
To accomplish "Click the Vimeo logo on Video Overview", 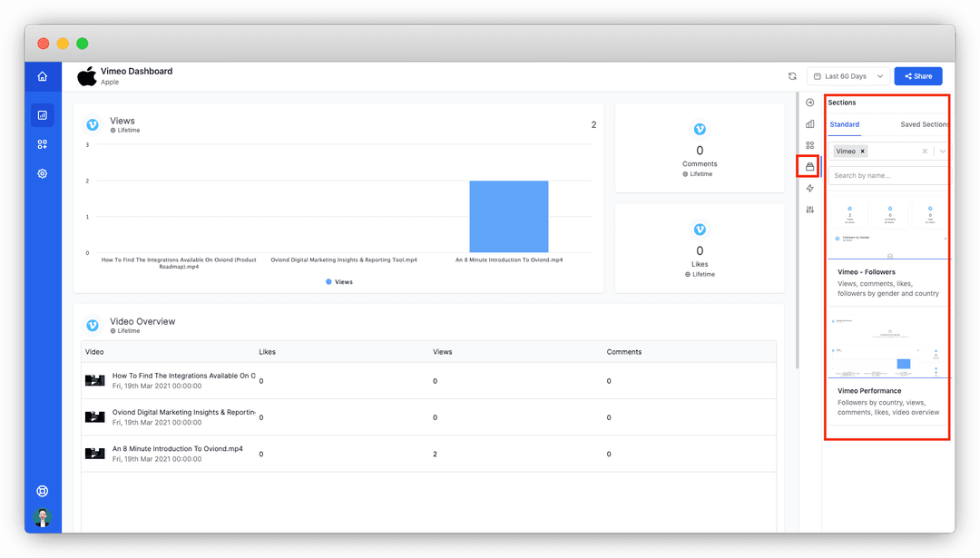I will point(93,325).
